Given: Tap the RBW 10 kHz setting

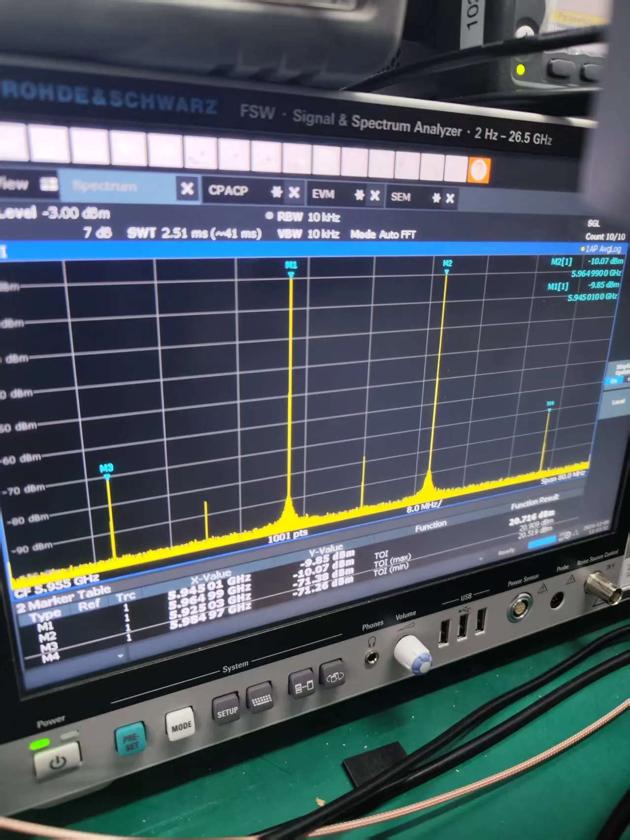Looking at the screenshot, I should click(x=308, y=217).
